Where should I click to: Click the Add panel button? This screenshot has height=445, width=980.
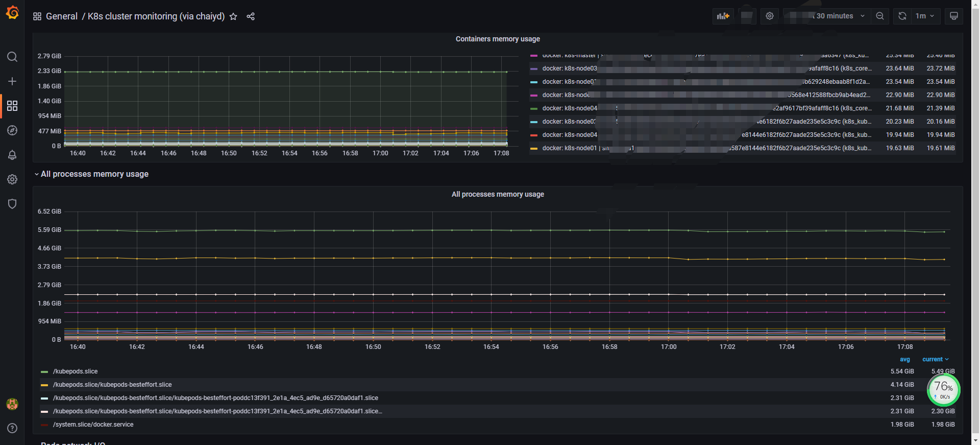click(x=723, y=16)
